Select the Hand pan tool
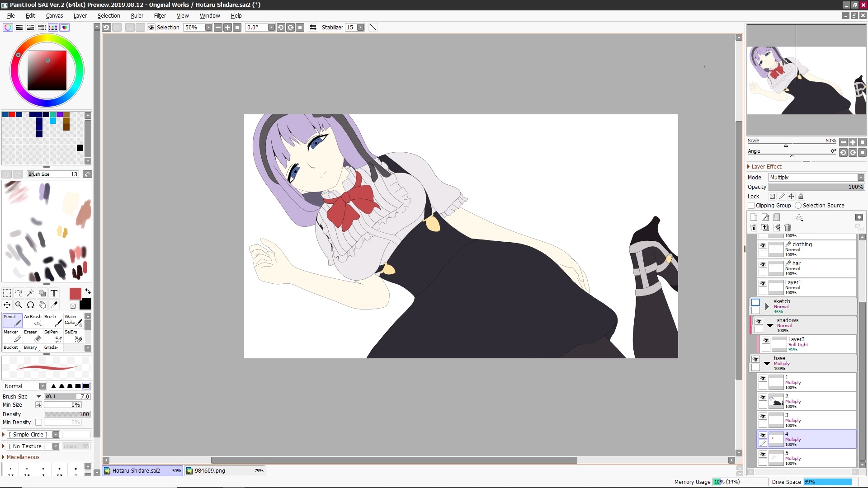 [42, 305]
